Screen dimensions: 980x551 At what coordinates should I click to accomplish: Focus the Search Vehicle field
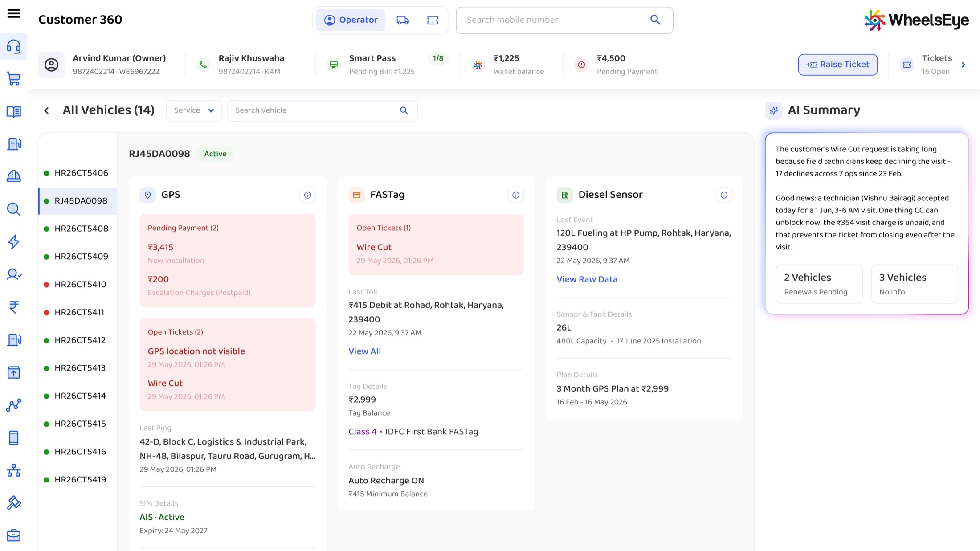click(x=323, y=110)
